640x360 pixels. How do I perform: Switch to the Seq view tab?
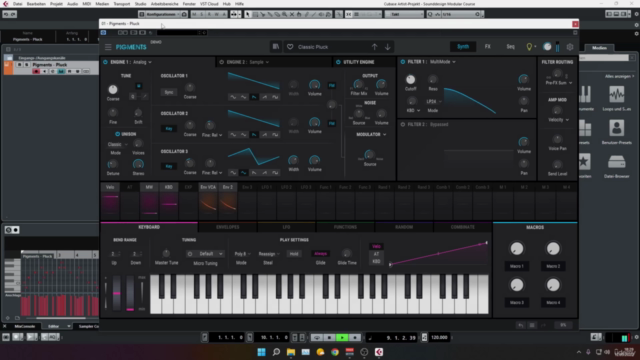click(510, 47)
